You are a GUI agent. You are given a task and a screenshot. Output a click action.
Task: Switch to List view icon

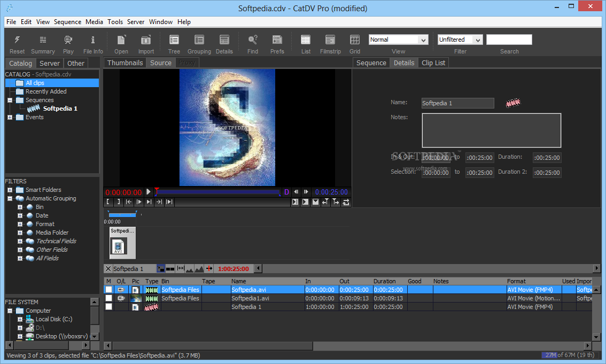pos(306,40)
